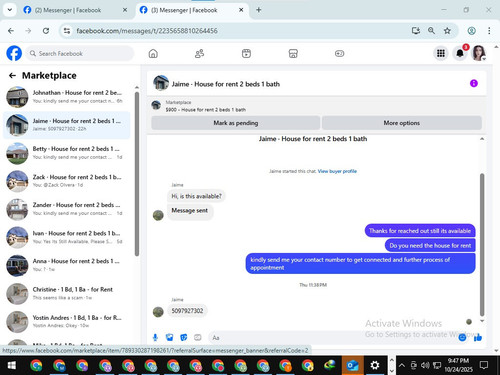Screen dimensions: 500x375
Task: Bookmark this page with the star icon
Action: [x=447, y=31]
